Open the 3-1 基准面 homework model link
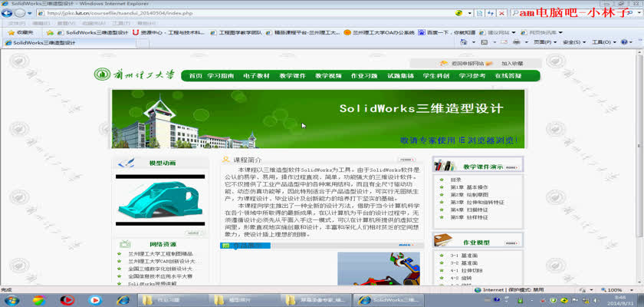Viewport: 644px width, 307px height. (464, 256)
